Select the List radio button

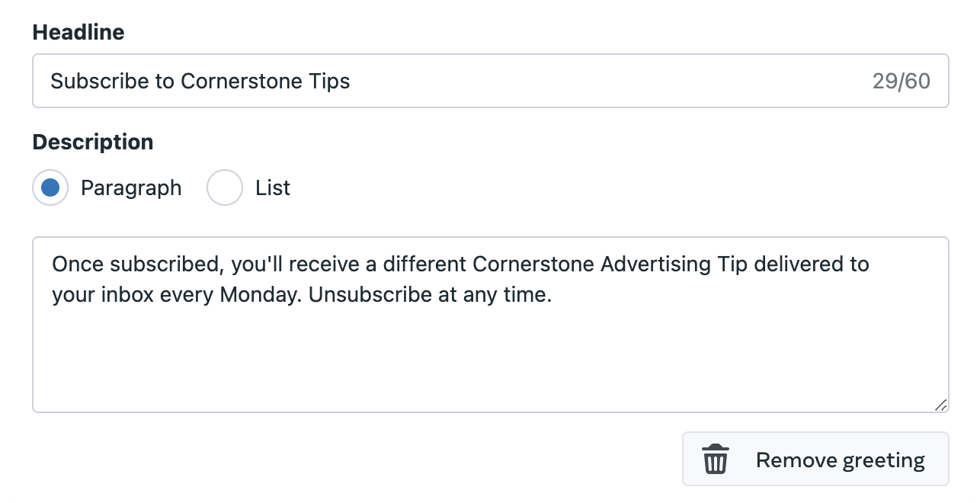tap(225, 188)
